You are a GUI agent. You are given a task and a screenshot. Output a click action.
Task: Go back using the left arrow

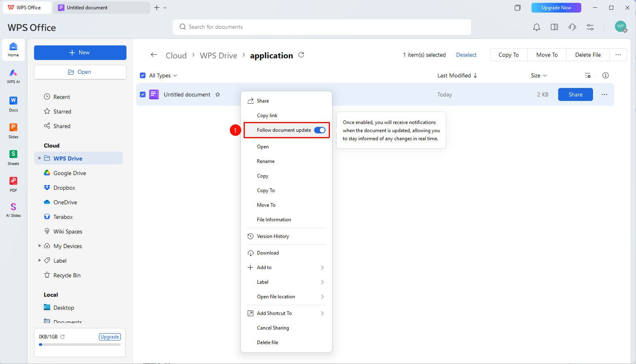pyautogui.click(x=154, y=55)
